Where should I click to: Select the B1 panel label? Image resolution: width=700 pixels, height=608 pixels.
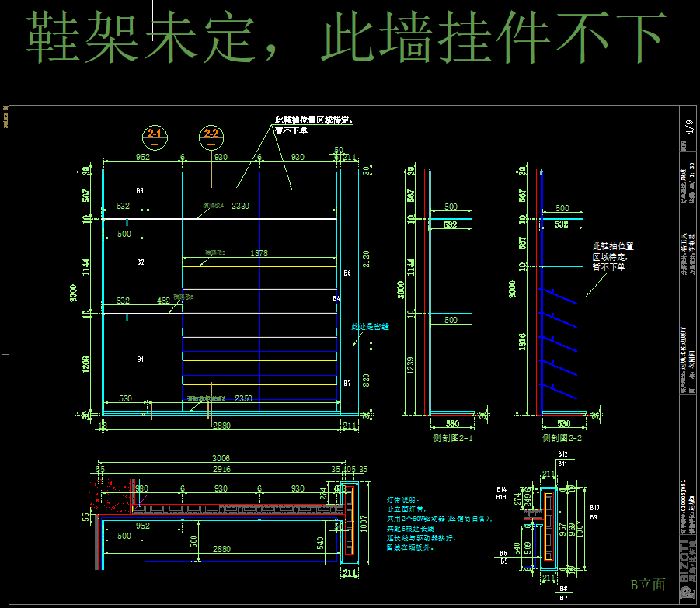(x=140, y=359)
